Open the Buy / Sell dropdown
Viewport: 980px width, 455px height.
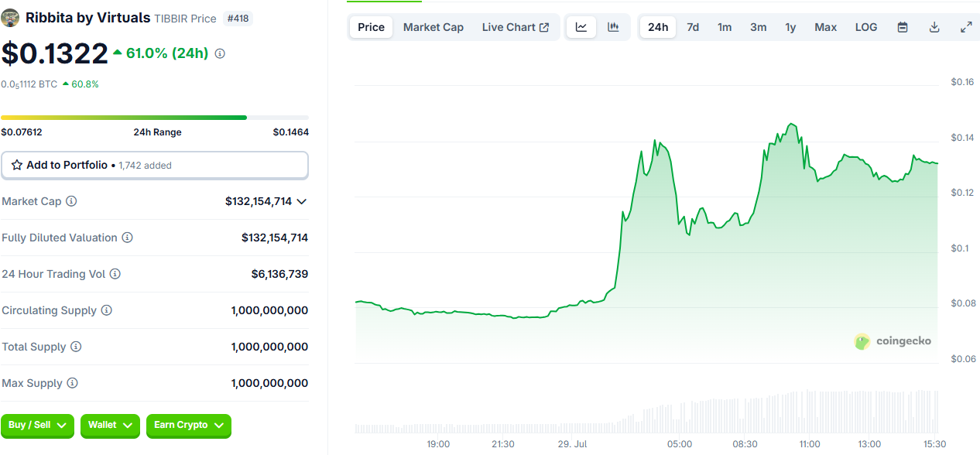(38, 425)
